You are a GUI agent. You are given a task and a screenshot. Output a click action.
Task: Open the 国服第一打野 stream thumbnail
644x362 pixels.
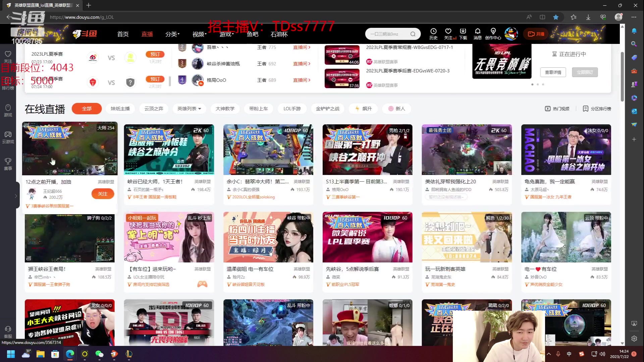tap(367, 149)
